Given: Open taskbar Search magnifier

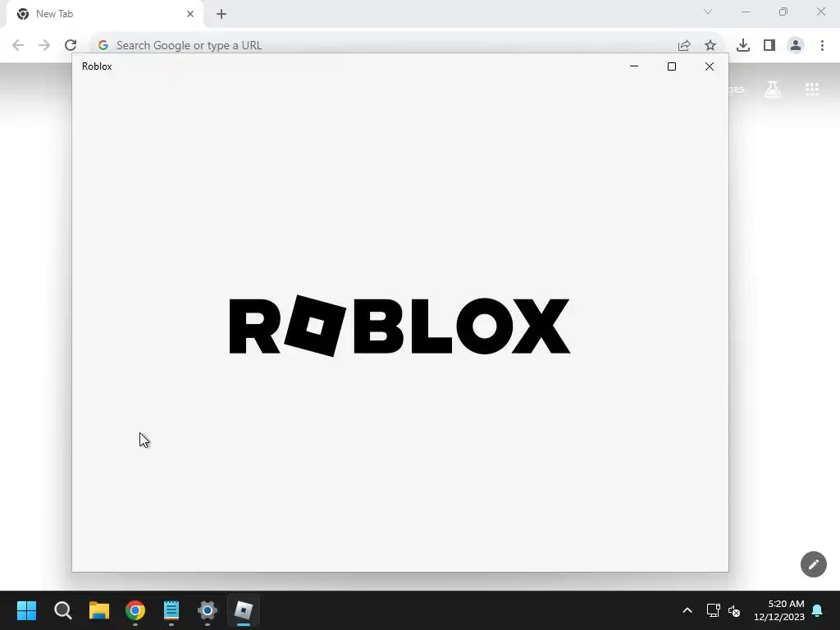Looking at the screenshot, I should (x=62, y=610).
